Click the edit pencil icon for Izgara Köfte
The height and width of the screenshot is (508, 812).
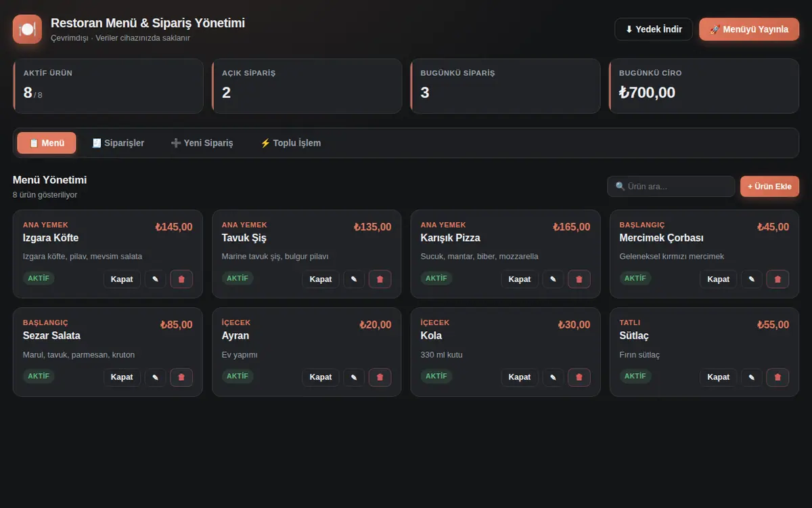click(x=155, y=279)
